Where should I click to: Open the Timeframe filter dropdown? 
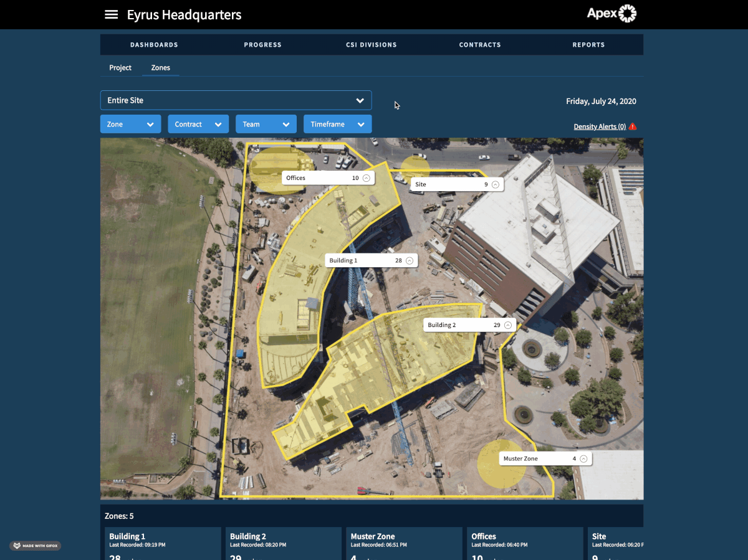(337, 123)
